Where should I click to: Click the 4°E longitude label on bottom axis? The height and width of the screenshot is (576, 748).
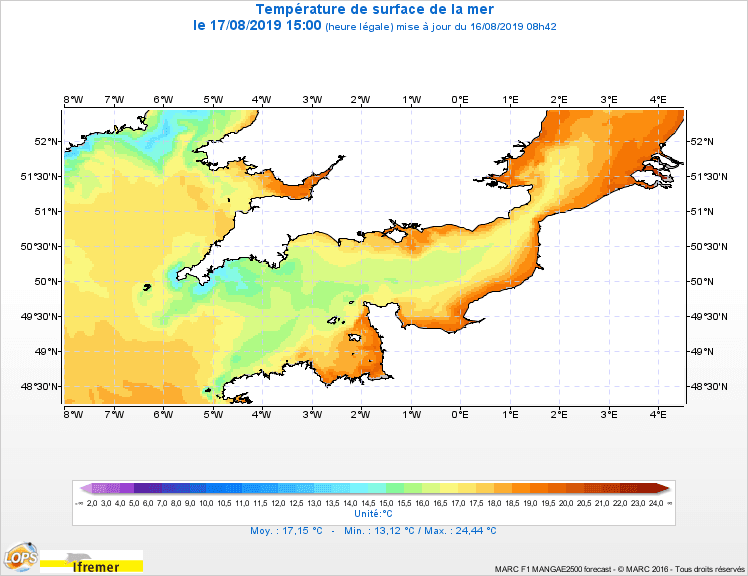click(658, 413)
